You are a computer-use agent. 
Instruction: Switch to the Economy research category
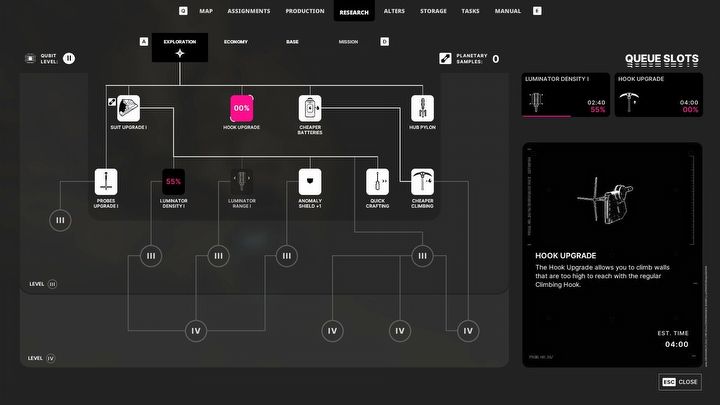(236, 42)
